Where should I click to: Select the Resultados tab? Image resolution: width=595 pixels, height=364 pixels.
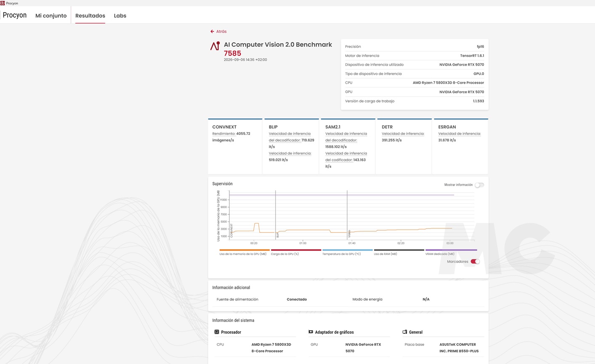click(90, 16)
